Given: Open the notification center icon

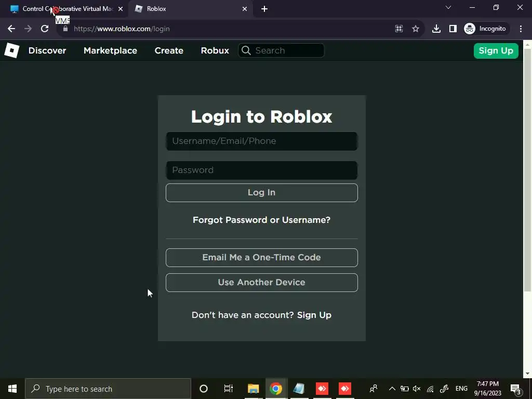Looking at the screenshot, I should pyautogui.click(x=516, y=389).
